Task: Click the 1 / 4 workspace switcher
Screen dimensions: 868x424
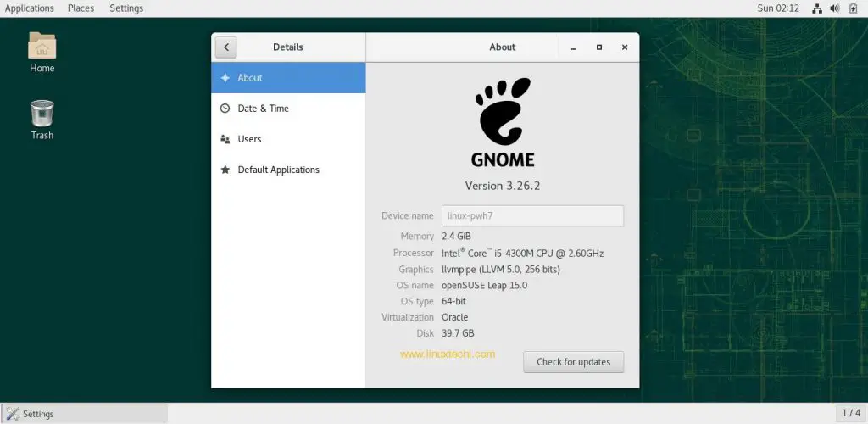Action: click(851, 413)
